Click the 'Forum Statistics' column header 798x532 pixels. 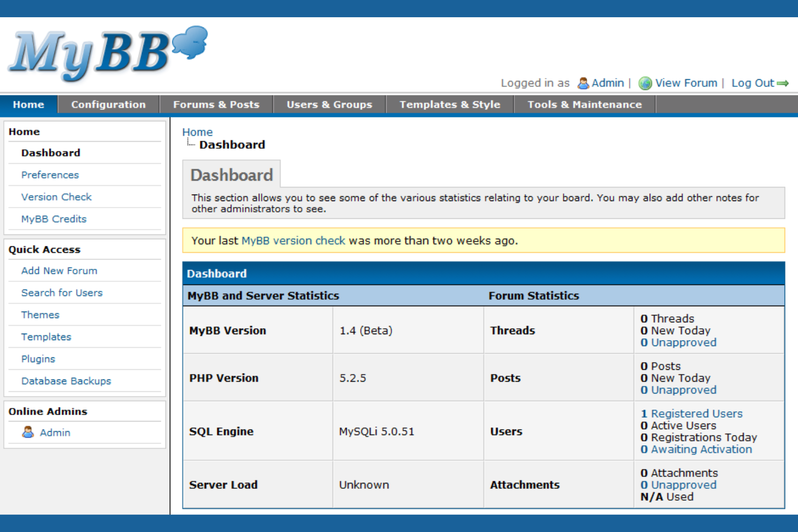click(534, 296)
